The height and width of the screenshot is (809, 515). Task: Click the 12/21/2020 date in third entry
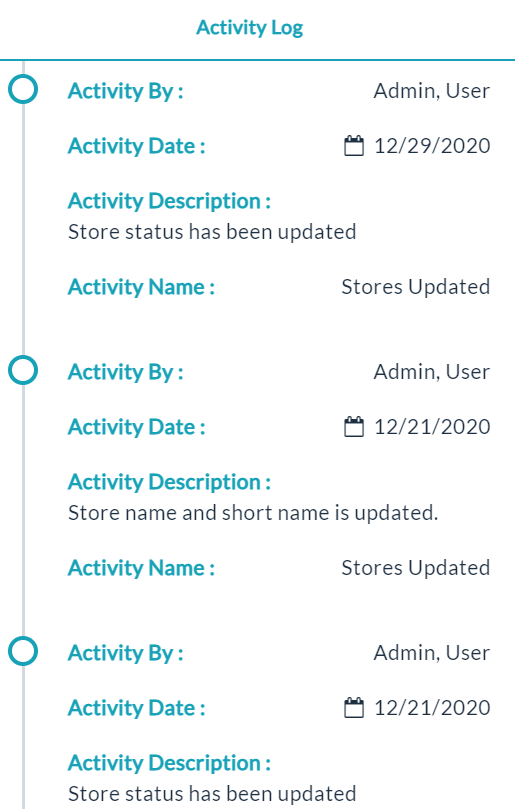(432, 708)
